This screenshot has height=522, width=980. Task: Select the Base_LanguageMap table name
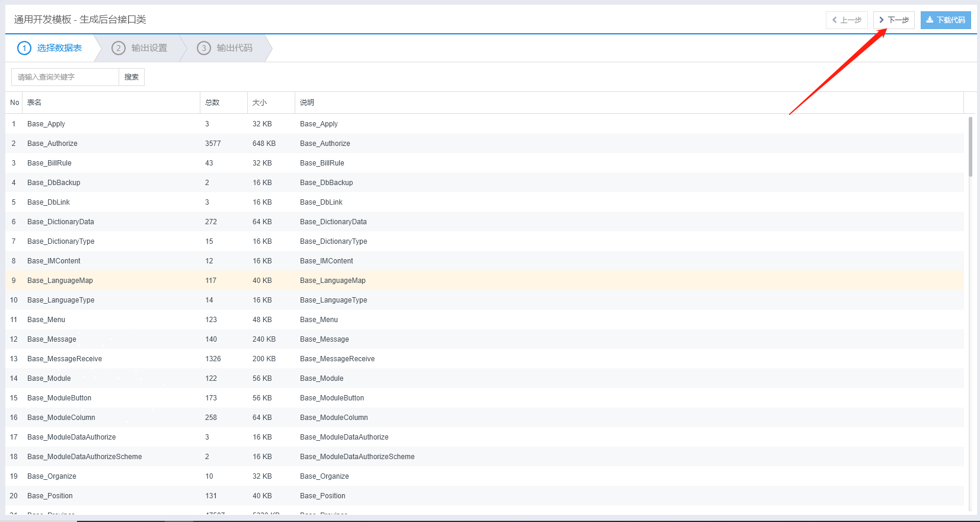[x=60, y=281]
